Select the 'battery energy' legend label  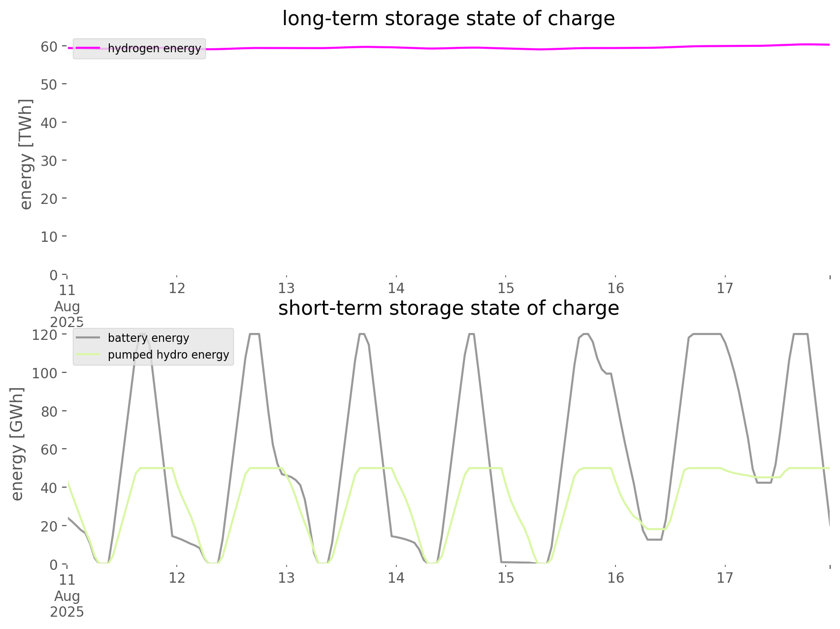coord(148,338)
